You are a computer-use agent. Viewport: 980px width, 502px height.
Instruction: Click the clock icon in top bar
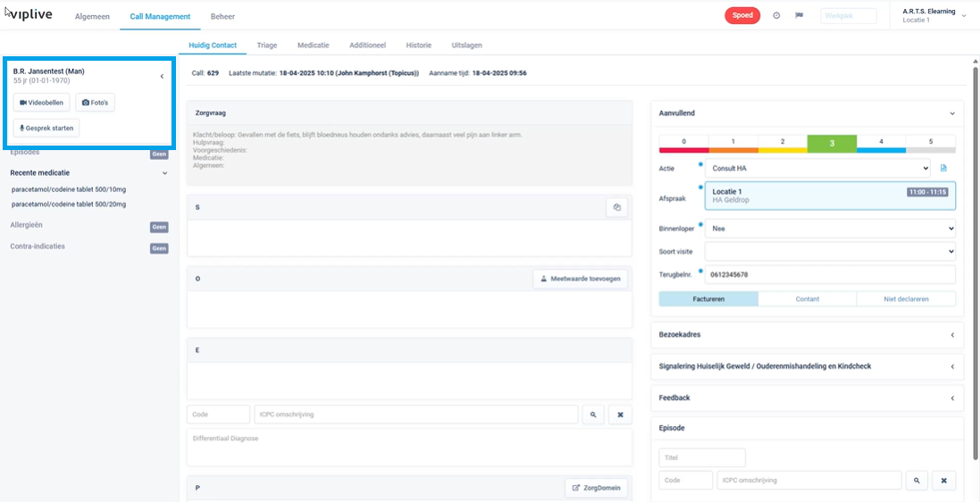776,16
